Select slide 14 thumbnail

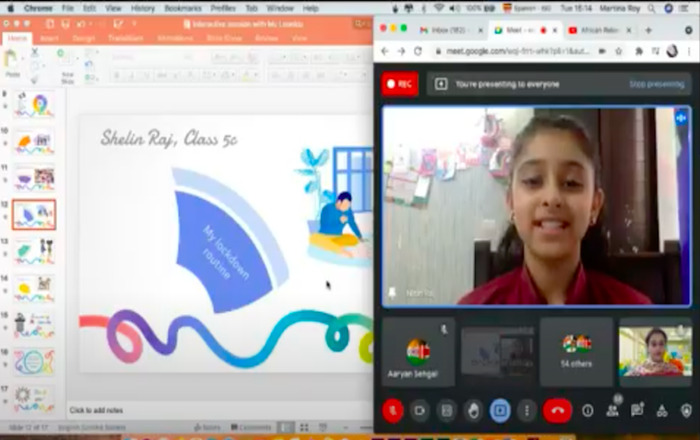click(34, 289)
